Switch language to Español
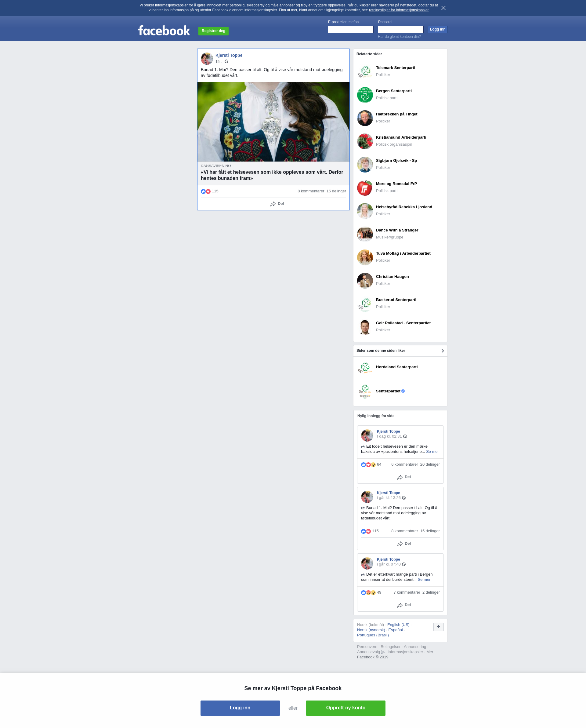This screenshot has width=586, height=728. [395, 630]
